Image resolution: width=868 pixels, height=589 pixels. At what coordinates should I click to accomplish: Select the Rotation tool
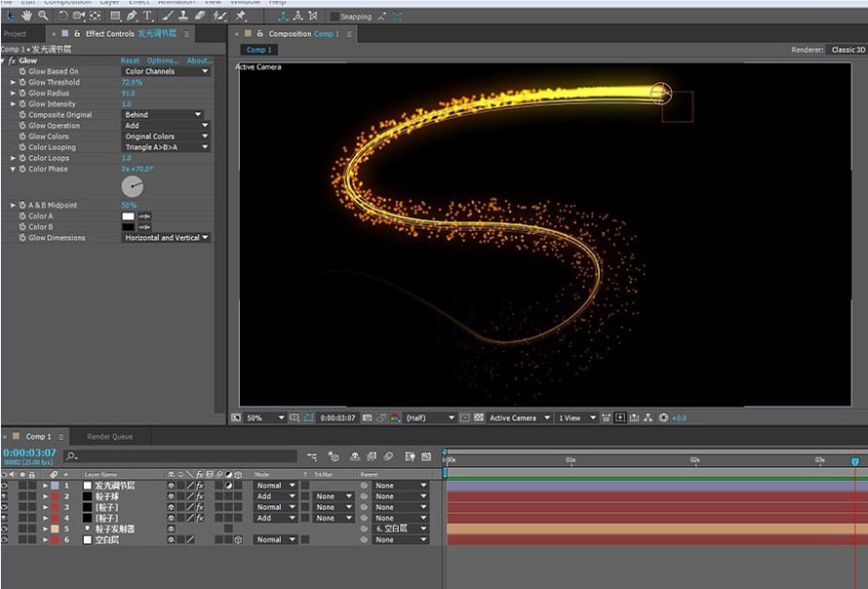point(62,16)
